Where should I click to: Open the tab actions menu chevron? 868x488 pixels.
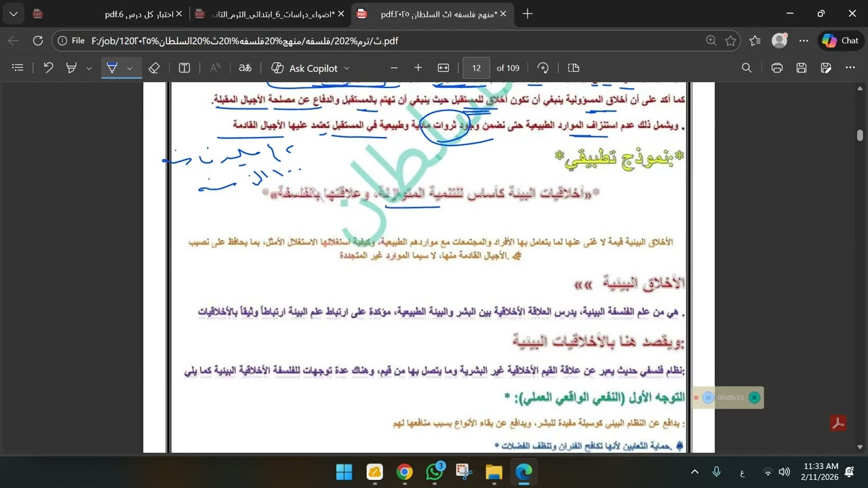pos(14,14)
